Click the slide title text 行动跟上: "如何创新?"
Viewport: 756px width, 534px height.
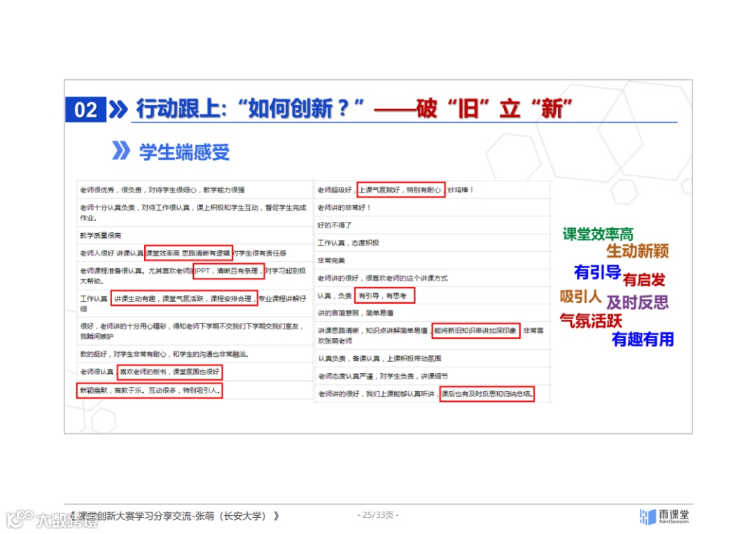click(250, 108)
